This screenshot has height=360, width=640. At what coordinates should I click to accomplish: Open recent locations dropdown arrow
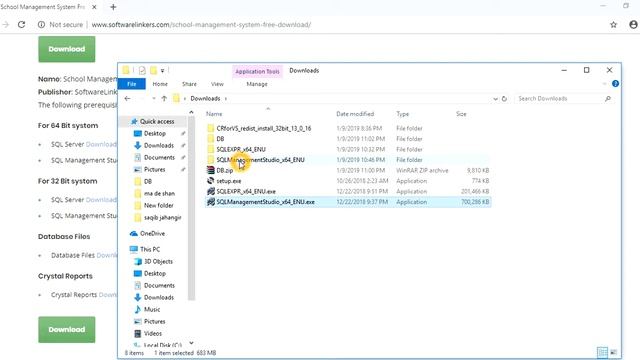[x=153, y=98]
